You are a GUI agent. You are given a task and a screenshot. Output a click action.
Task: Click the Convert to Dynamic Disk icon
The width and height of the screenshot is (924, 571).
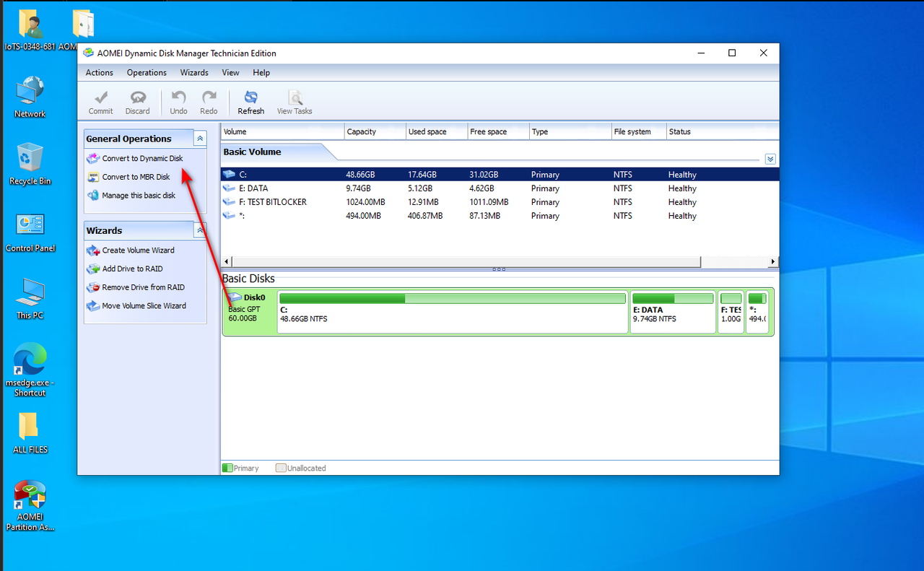coord(92,158)
